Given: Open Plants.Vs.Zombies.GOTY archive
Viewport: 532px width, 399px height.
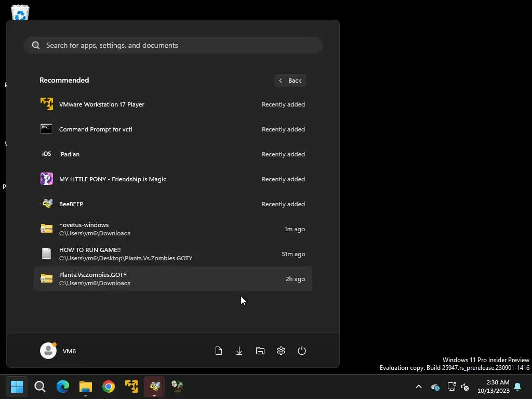Looking at the screenshot, I should click(172, 279).
